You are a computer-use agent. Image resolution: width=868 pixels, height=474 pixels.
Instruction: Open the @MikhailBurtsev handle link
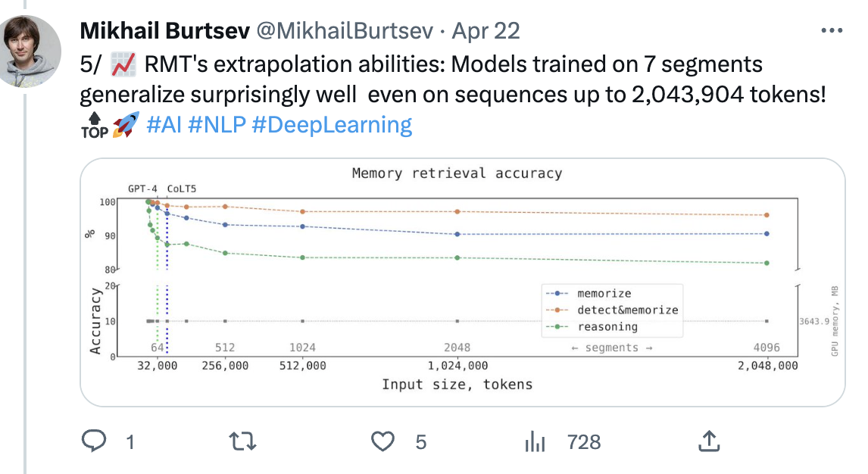click(x=345, y=31)
